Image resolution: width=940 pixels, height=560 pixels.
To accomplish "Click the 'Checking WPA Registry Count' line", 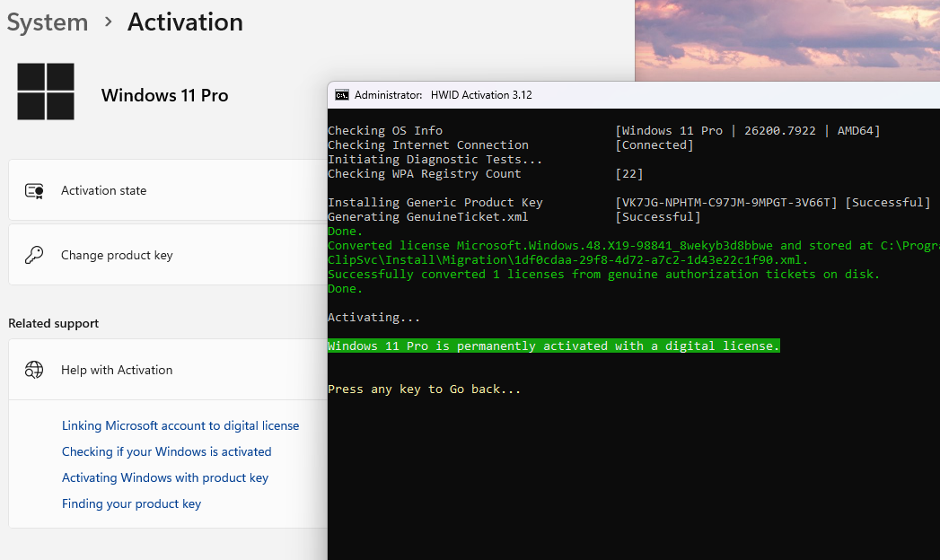I will click(425, 174).
